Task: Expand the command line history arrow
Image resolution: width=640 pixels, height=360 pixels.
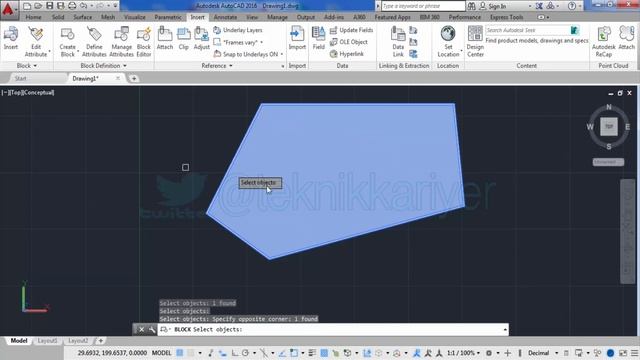Action: tap(505, 329)
